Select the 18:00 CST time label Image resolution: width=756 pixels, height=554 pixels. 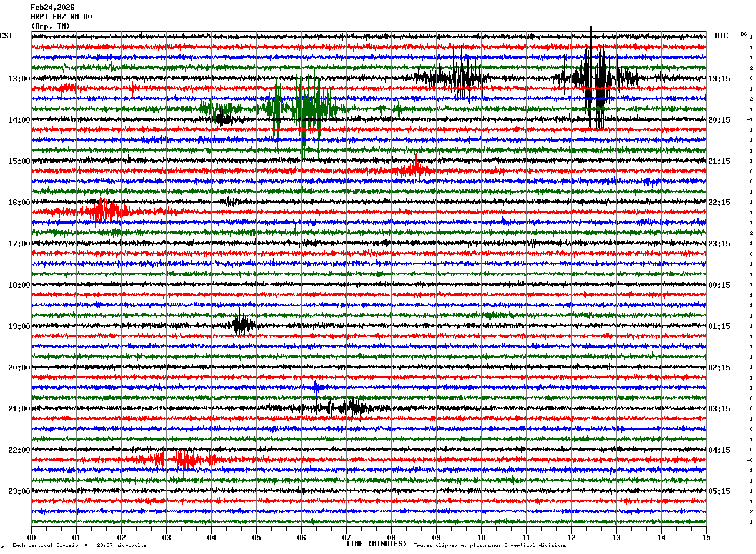19,285
